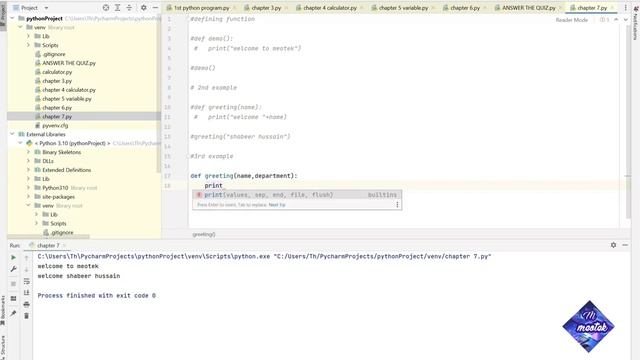Hide the Run tool window
The image size is (640, 360).
coord(625,245)
